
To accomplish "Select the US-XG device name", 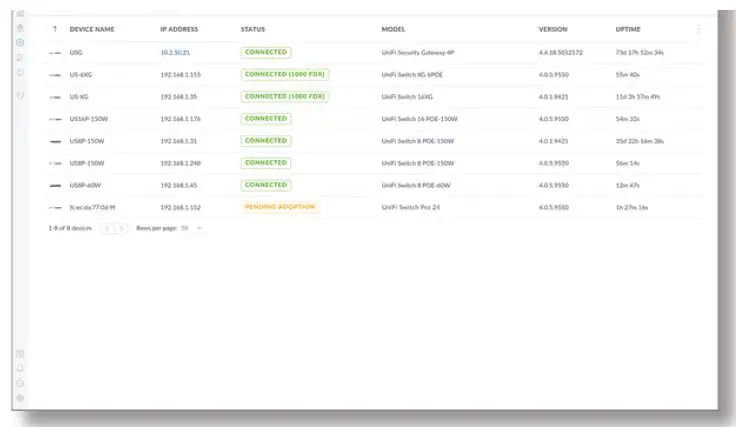I will tap(79, 97).
